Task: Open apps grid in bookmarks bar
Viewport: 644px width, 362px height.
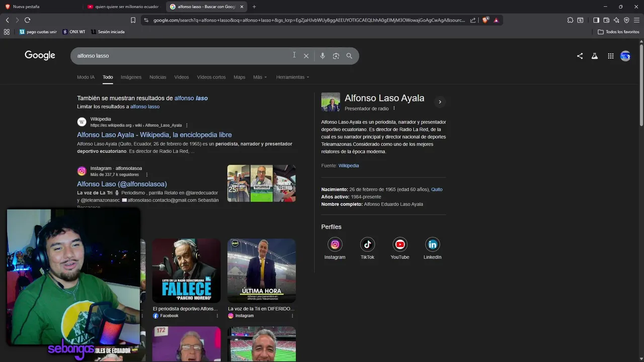Action: 7,32
